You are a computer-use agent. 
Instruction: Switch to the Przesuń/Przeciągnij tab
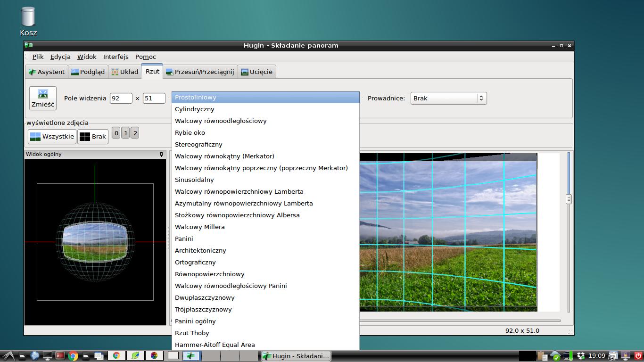pos(200,72)
